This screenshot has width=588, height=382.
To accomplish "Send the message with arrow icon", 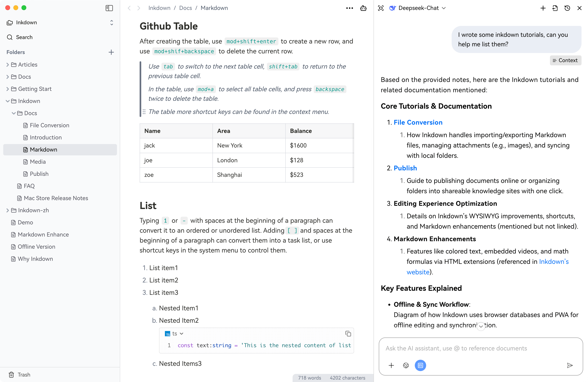I will pos(569,365).
